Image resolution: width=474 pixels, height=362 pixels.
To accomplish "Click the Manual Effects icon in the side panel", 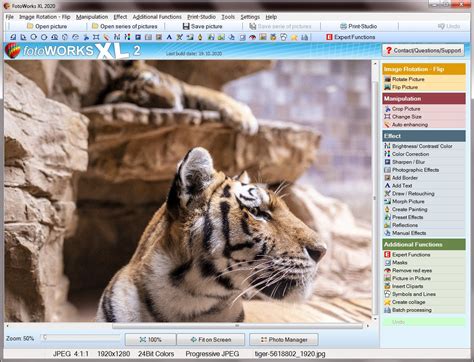I will pos(387,233).
